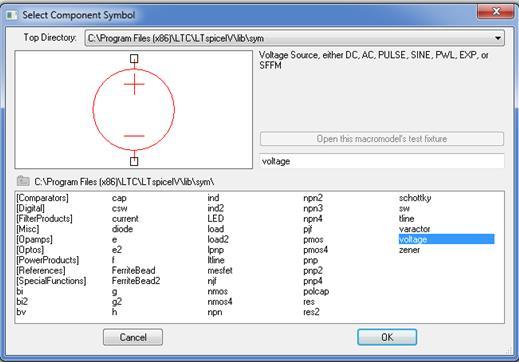The width and height of the screenshot is (519, 362).
Task: Select the pnp4 component
Action: click(313, 281)
